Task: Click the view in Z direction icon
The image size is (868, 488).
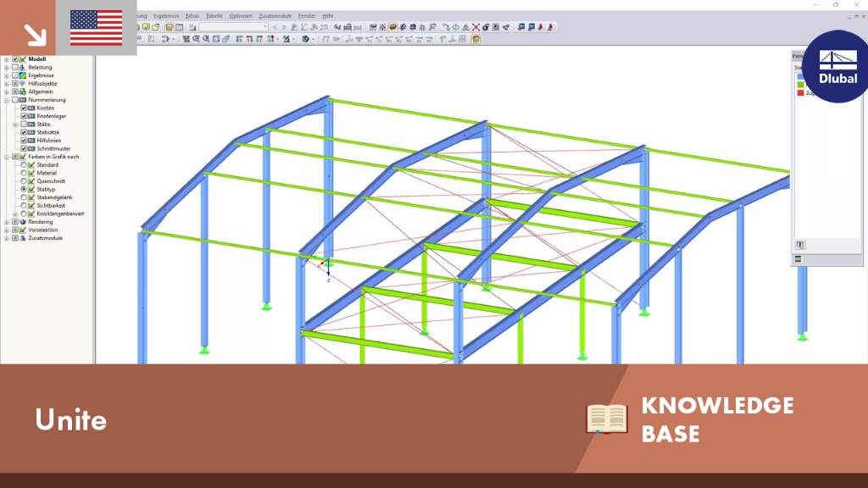Action: point(259,39)
